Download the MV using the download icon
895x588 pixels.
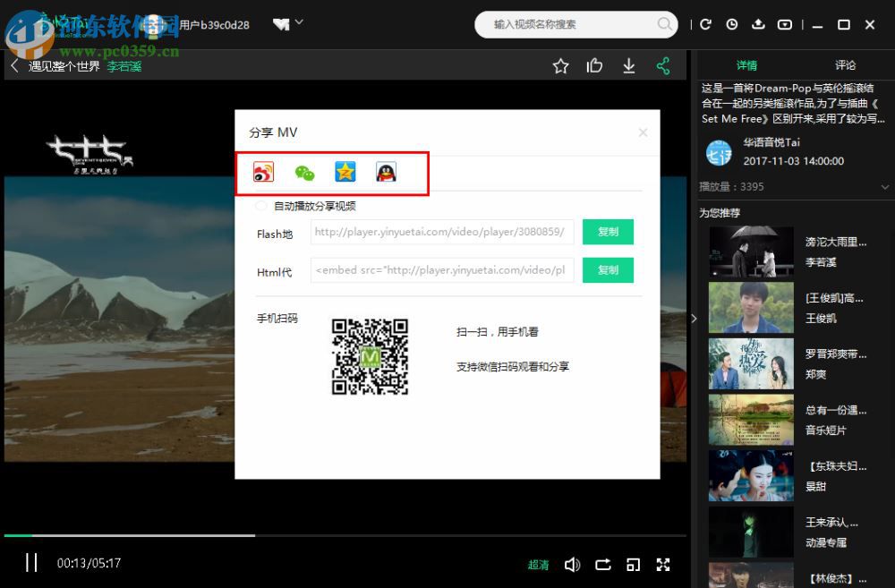click(628, 65)
